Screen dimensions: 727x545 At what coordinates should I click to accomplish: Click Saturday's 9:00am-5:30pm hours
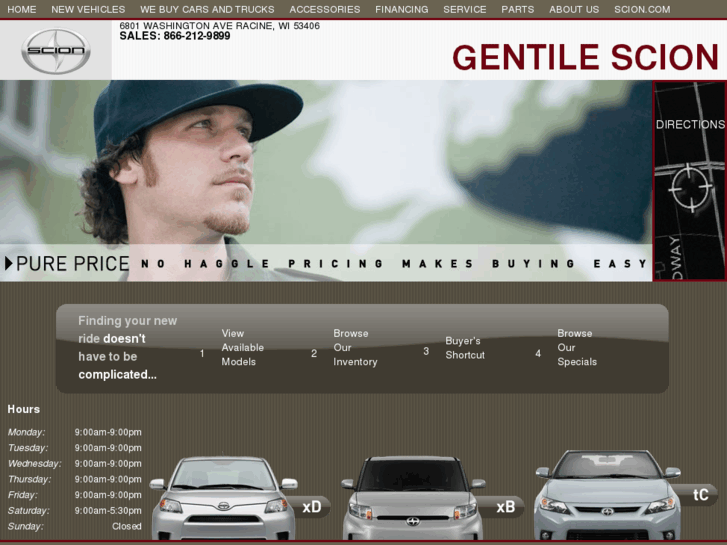(108, 511)
